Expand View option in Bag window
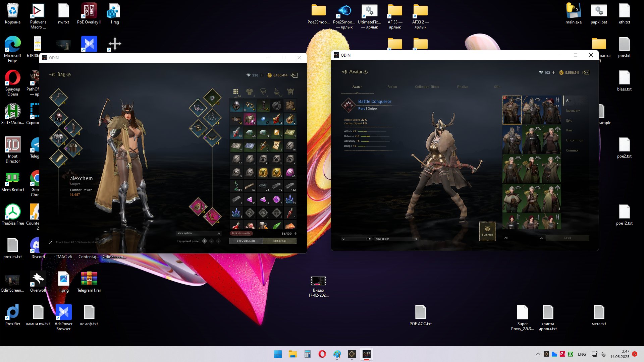Image resolution: width=644 pixels, height=362 pixels. (199, 233)
